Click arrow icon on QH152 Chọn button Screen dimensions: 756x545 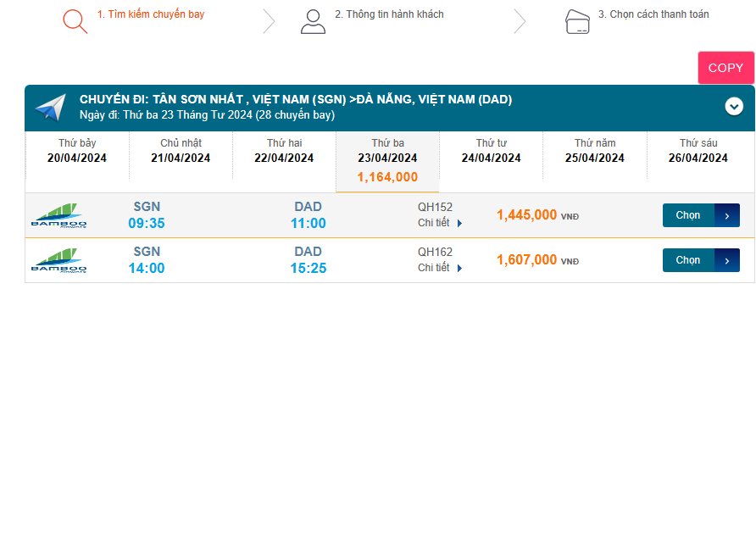(x=727, y=215)
